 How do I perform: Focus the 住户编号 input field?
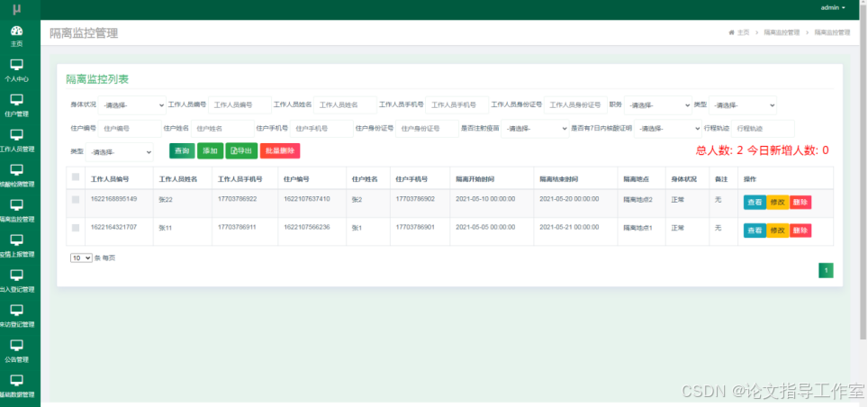coord(130,129)
